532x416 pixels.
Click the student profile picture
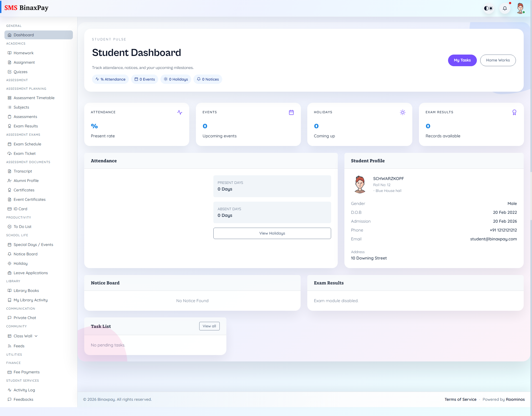tap(360, 184)
